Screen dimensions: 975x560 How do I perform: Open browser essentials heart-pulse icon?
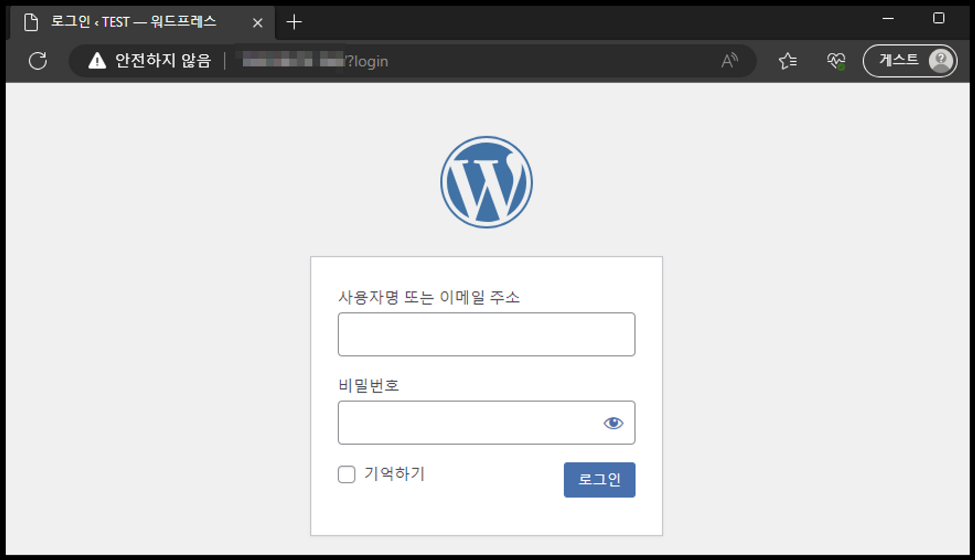(x=836, y=61)
